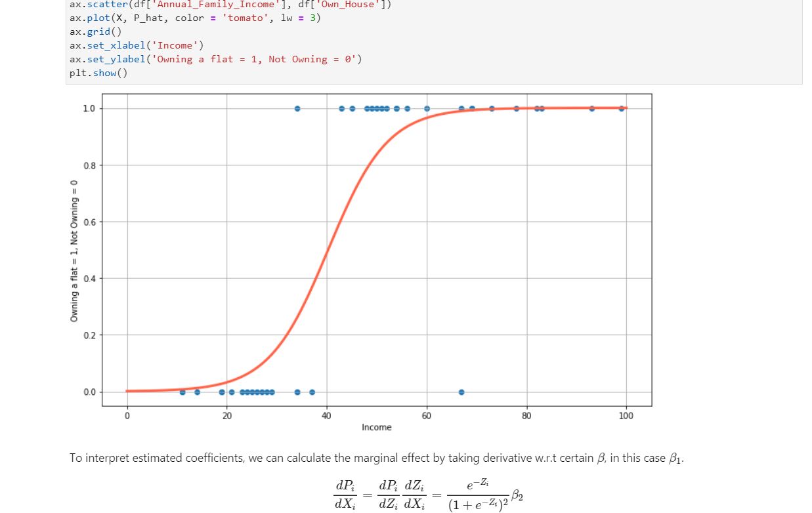Click the β2 term ending the equation

[x=518, y=496]
